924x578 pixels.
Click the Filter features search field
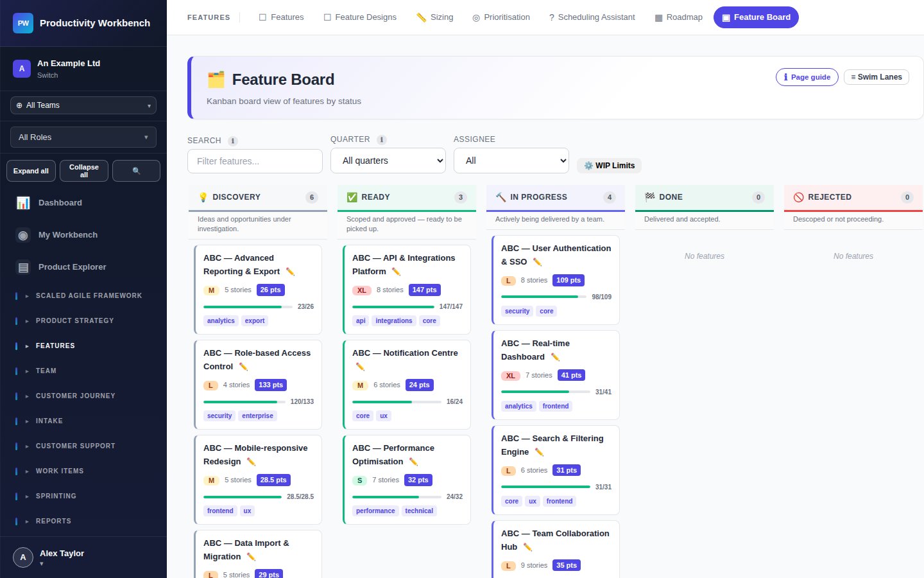pos(255,161)
